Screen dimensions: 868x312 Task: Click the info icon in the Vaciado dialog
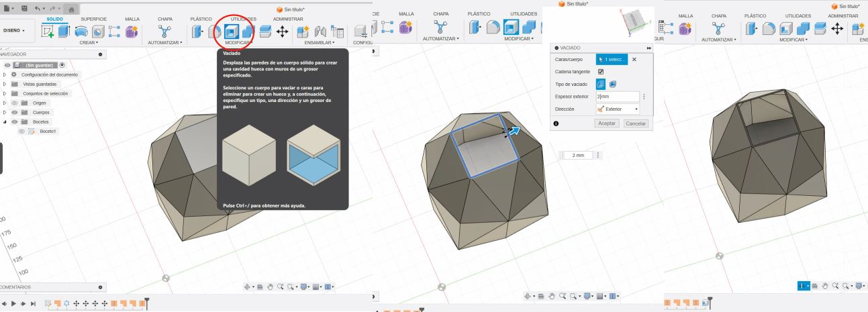tap(557, 123)
